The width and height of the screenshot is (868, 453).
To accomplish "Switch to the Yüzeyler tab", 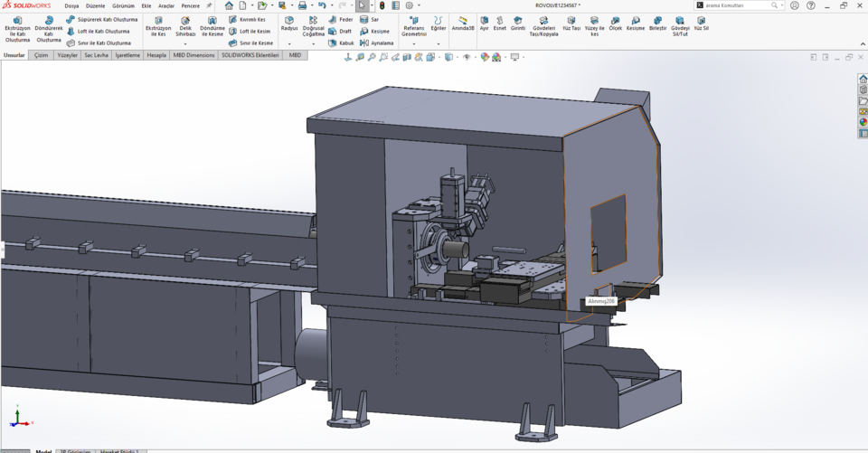I will tap(68, 55).
